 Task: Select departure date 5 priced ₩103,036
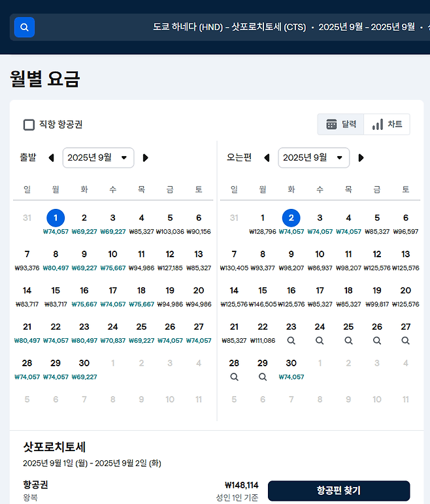tap(170, 223)
